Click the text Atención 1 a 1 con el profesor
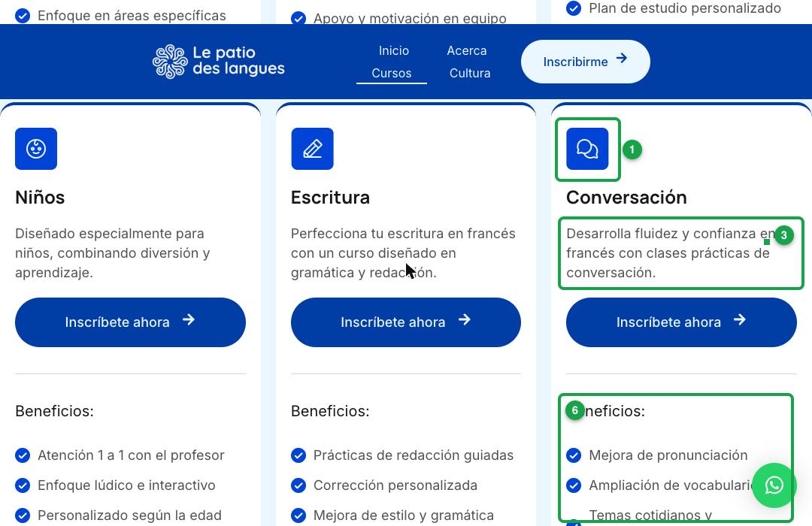Viewport: 812px width, 526px height. point(131,455)
